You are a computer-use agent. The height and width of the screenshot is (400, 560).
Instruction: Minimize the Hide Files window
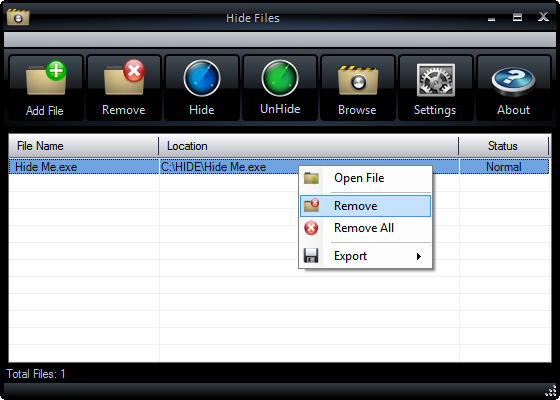click(x=492, y=18)
